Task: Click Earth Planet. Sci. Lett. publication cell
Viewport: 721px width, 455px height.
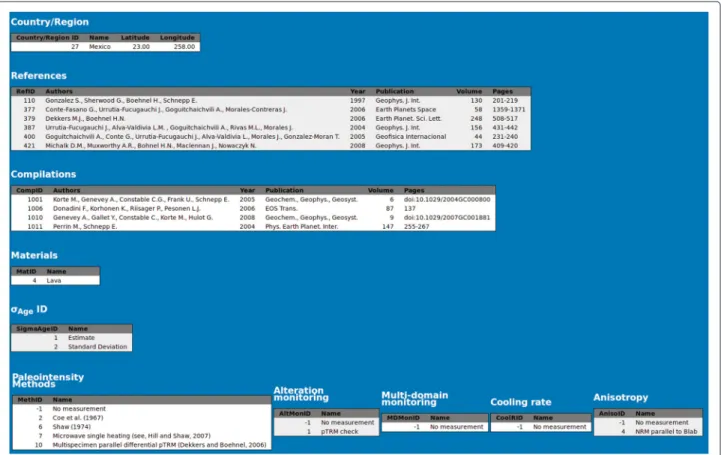Action: coord(408,119)
